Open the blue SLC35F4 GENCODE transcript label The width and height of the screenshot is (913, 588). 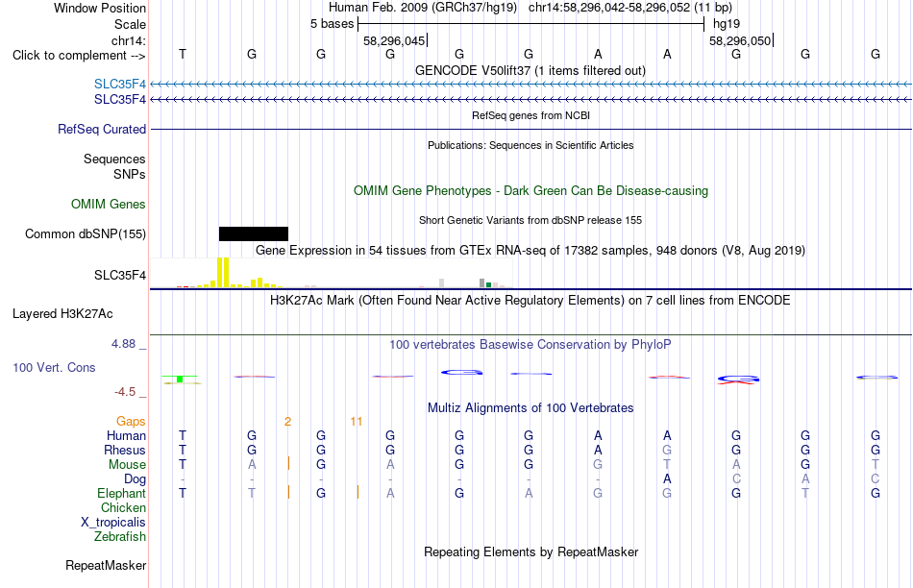(x=120, y=84)
